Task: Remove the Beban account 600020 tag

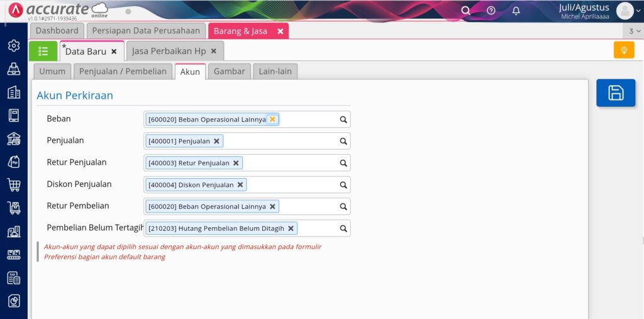Action: 272,119
